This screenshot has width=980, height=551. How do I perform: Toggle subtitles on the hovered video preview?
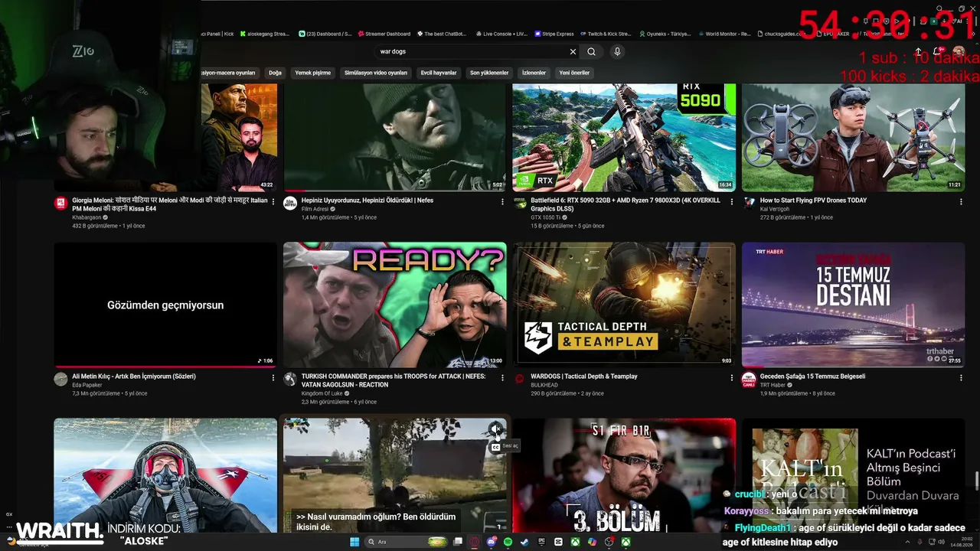coord(495,447)
